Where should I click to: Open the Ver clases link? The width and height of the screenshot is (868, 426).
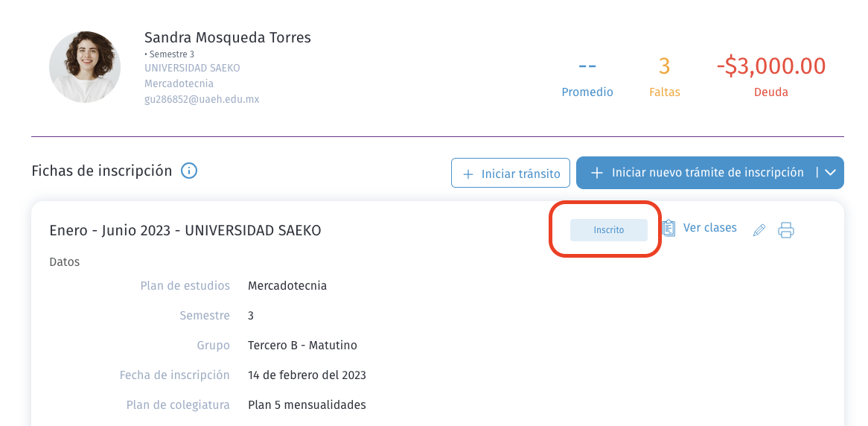click(x=709, y=228)
